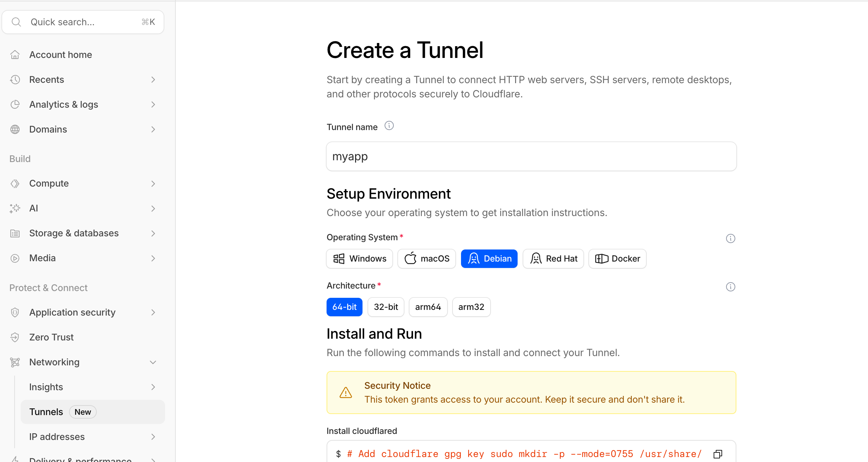
Task: Click the New badge beside Tunnels
Action: coord(83,412)
